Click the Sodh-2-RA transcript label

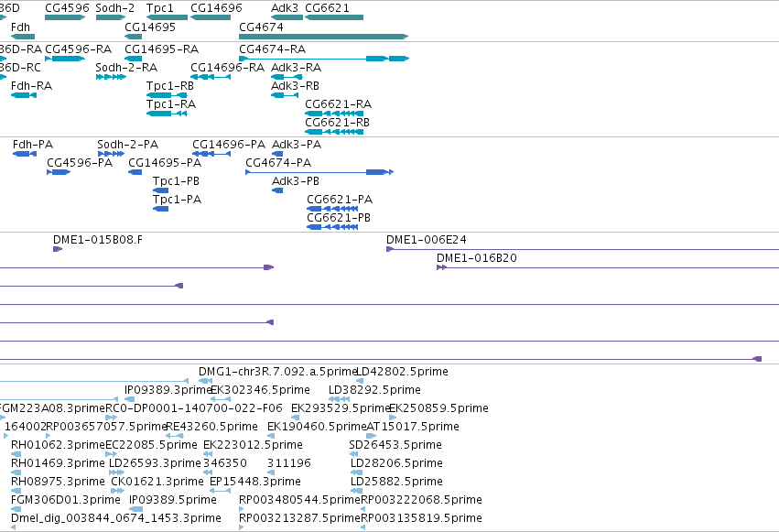[126, 68]
